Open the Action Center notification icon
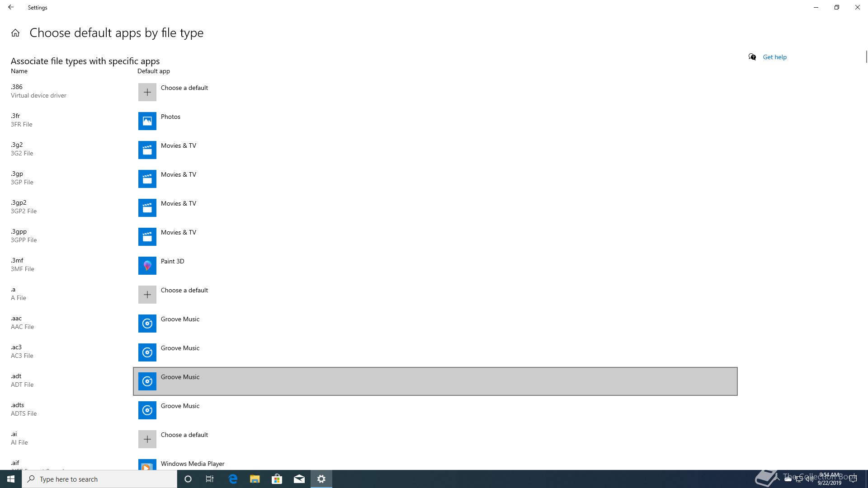The height and width of the screenshot is (488, 868). click(853, 479)
